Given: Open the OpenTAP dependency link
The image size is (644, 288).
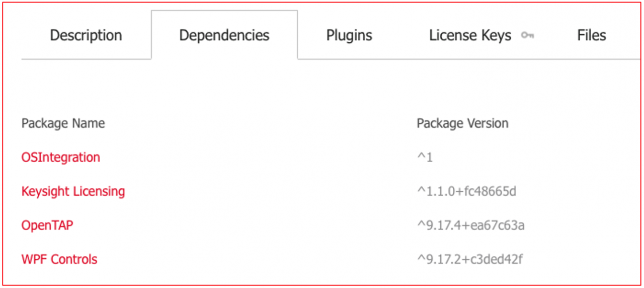Looking at the screenshot, I should coord(47,225).
